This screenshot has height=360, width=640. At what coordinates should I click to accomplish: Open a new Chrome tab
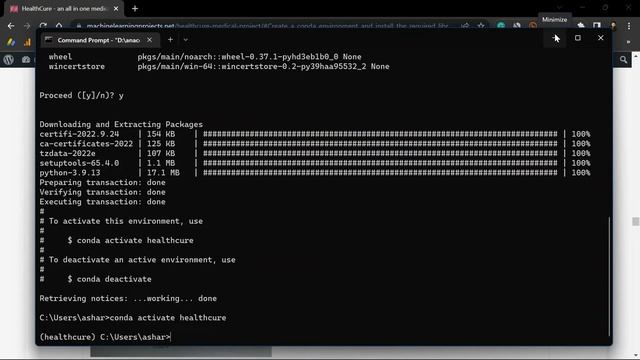(135, 9)
